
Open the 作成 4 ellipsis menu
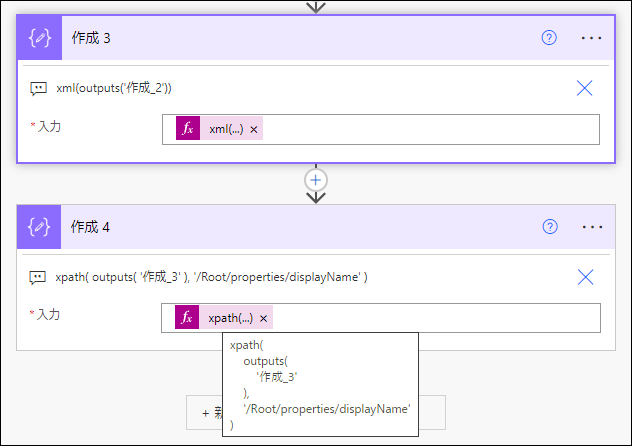[x=592, y=227]
